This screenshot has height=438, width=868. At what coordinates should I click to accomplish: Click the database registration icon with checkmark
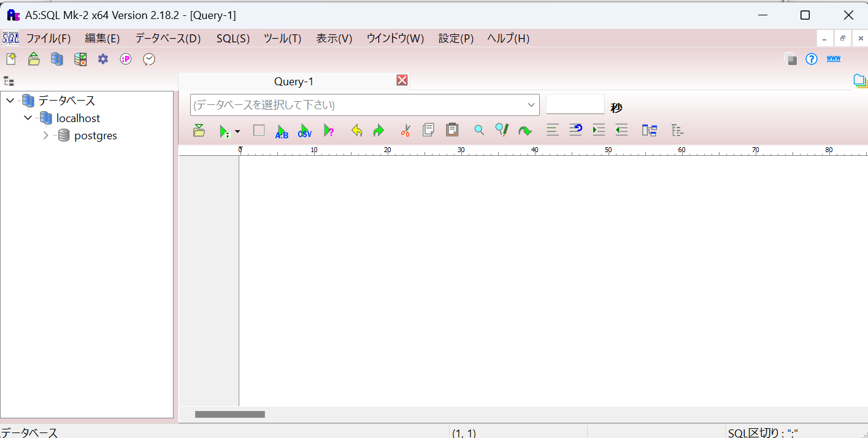[80, 59]
